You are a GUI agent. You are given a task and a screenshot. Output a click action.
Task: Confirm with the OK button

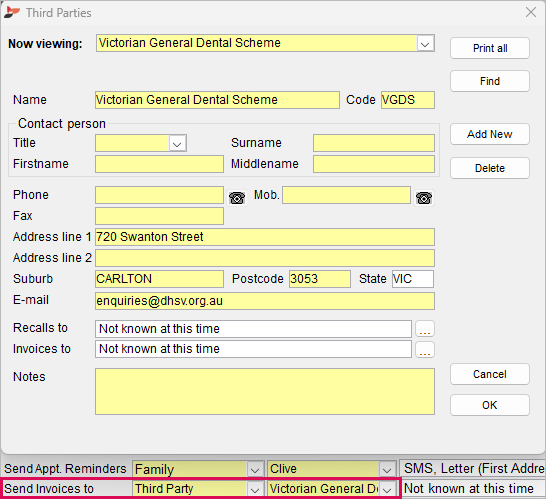(490, 405)
